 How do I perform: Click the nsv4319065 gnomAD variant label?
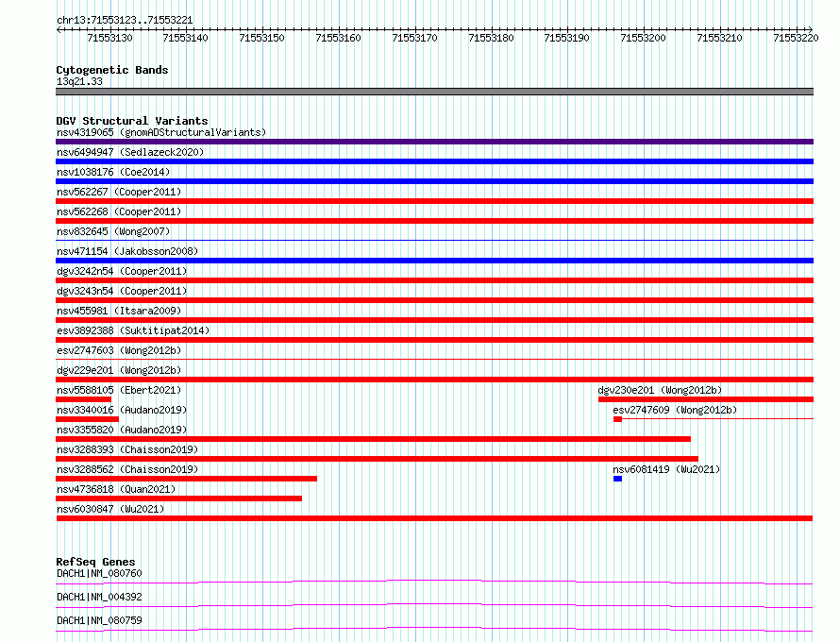pos(161,132)
